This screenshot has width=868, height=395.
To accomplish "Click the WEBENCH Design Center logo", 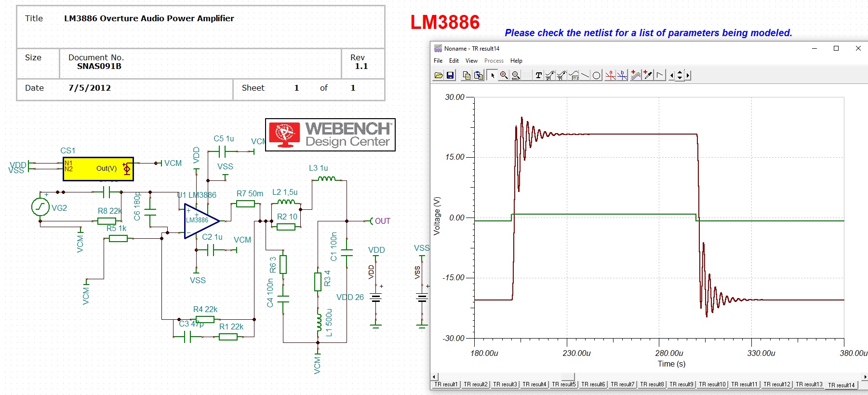I will click(x=330, y=135).
